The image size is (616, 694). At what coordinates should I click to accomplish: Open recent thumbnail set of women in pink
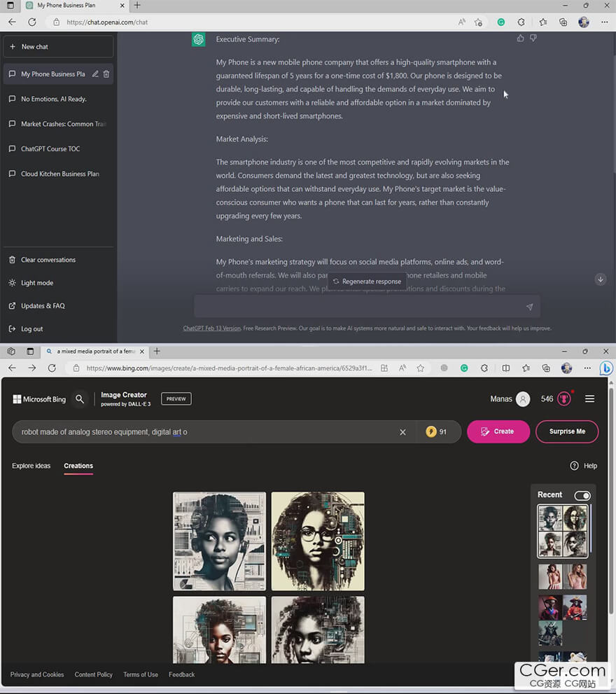pos(563,576)
